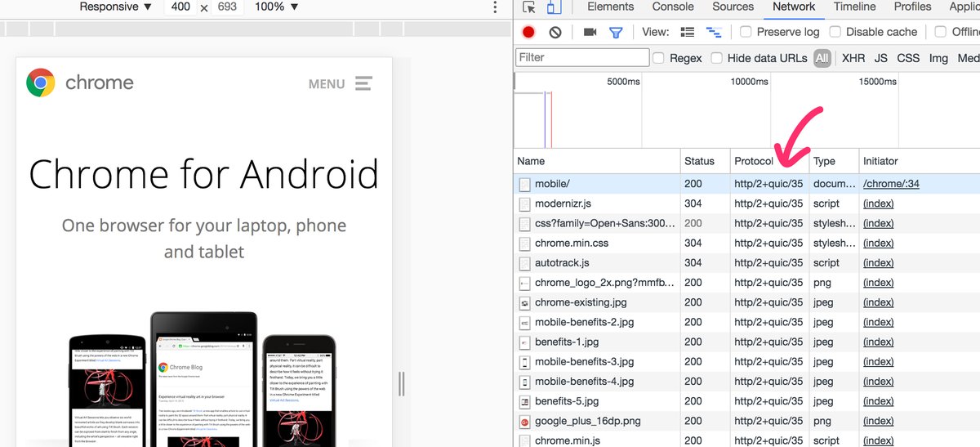Click the phone screenshots image on page

(x=203, y=378)
